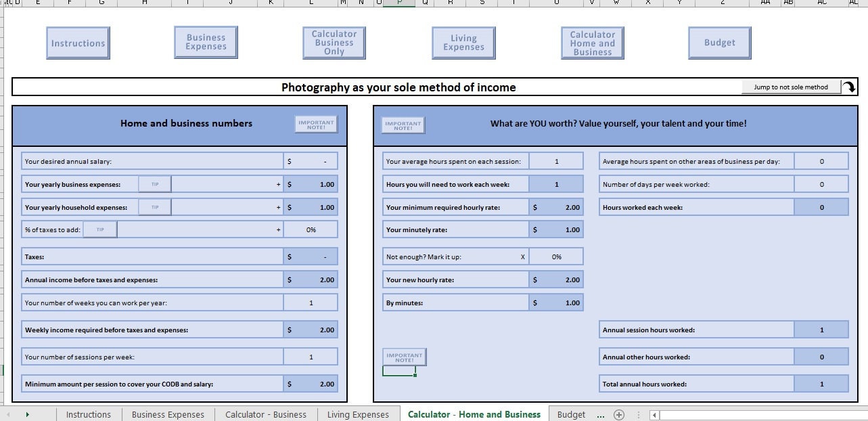868x421 pixels.
Task: Switch to the Budget sheet tab
Action: tap(572, 414)
